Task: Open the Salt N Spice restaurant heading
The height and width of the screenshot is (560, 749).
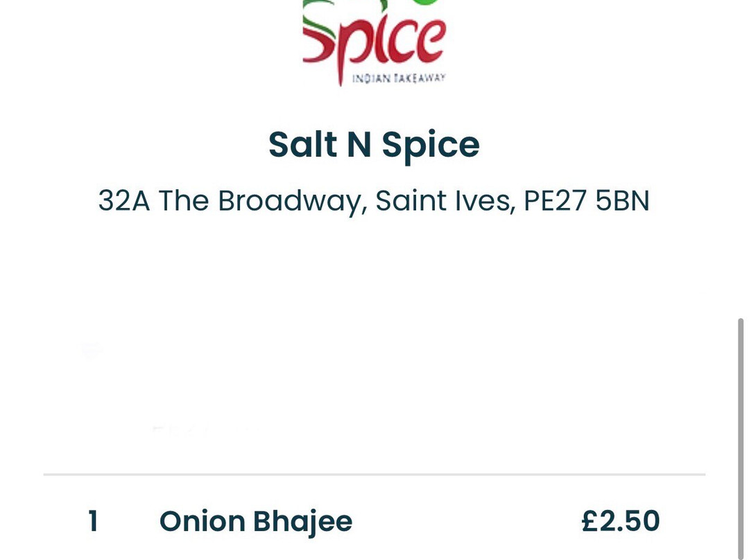Action: coord(374,144)
